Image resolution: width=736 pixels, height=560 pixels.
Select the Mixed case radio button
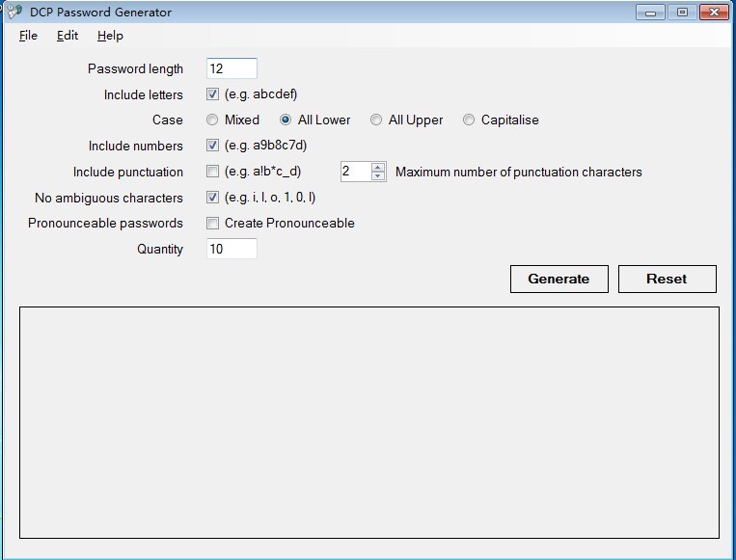coord(212,120)
